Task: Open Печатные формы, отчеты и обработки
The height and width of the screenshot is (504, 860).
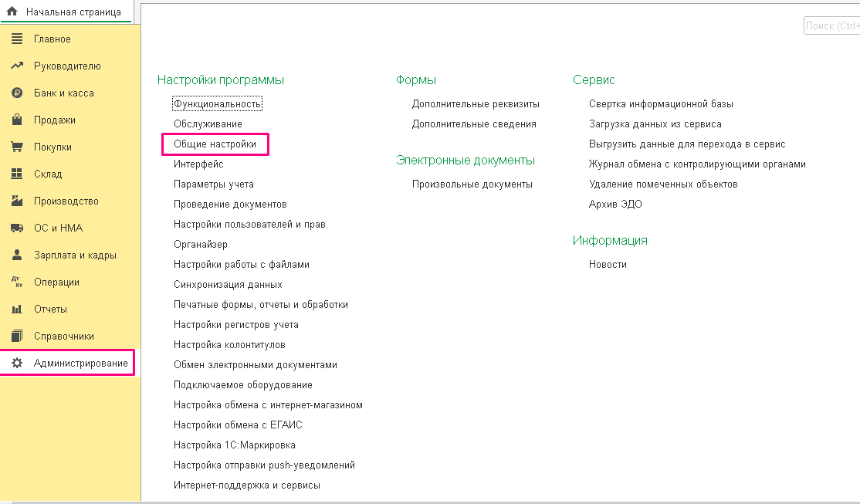Action: 261,304
